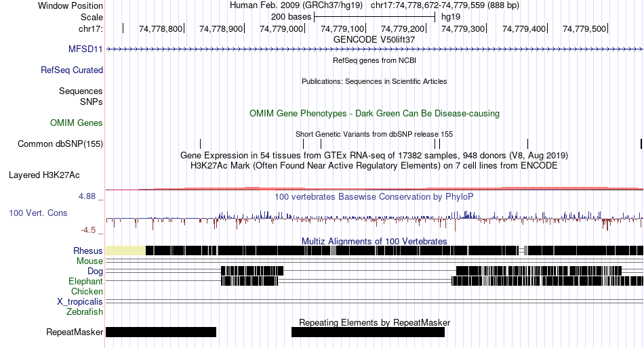
Task: Open the Layered H3K27Ac track label
Action: click(x=44, y=175)
